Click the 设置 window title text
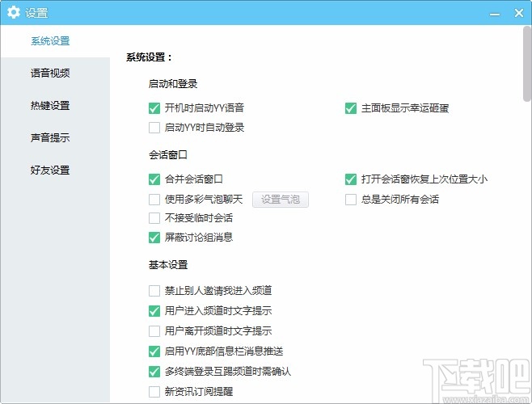This screenshot has width=532, height=404. [x=36, y=13]
